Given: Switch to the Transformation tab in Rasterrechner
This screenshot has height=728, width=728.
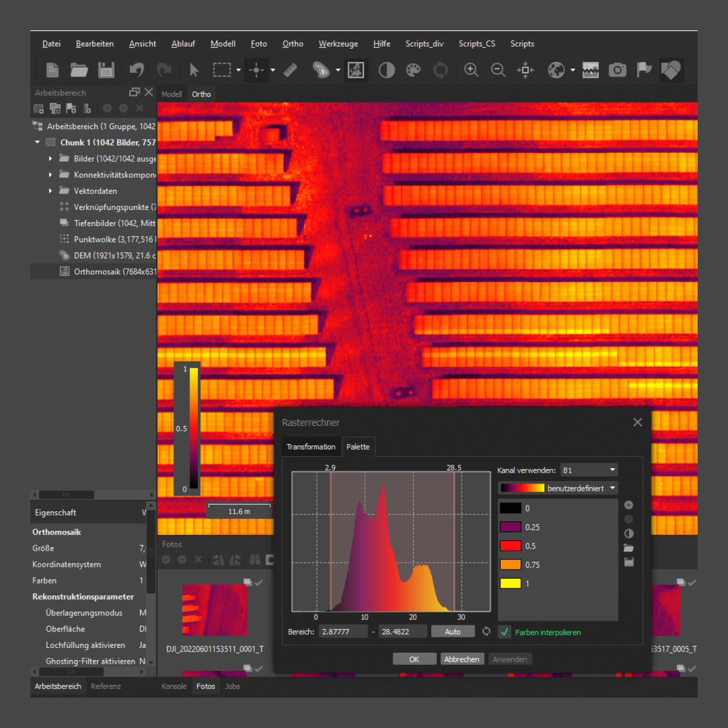Looking at the screenshot, I should coord(311,447).
